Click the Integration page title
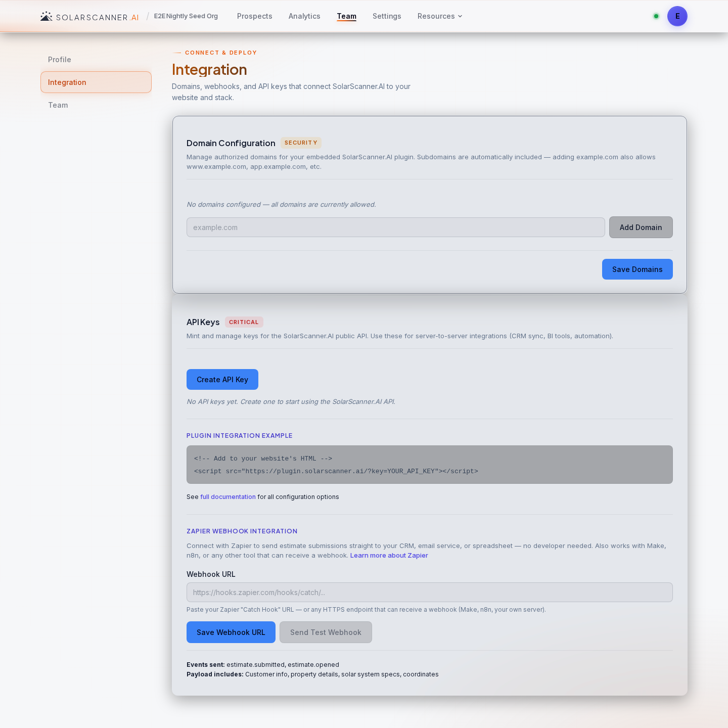The height and width of the screenshot is (728, 728). point(209,70)
